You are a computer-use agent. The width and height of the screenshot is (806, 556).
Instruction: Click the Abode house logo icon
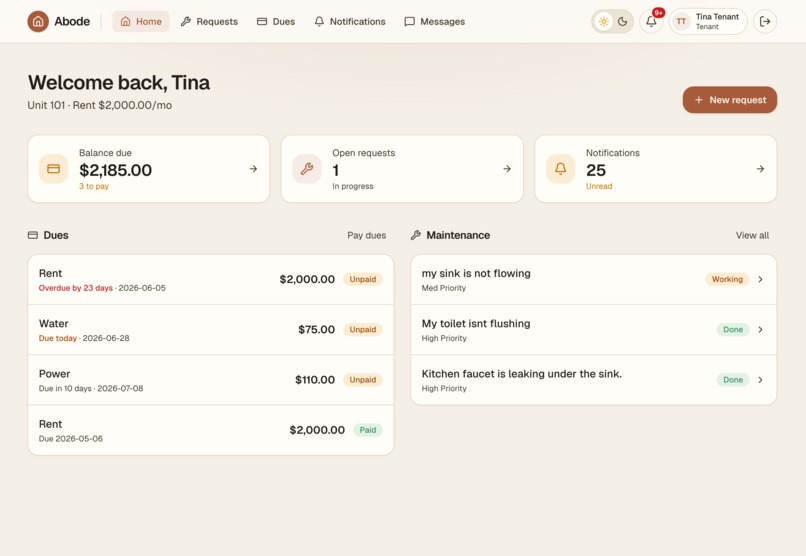[38, 22]
